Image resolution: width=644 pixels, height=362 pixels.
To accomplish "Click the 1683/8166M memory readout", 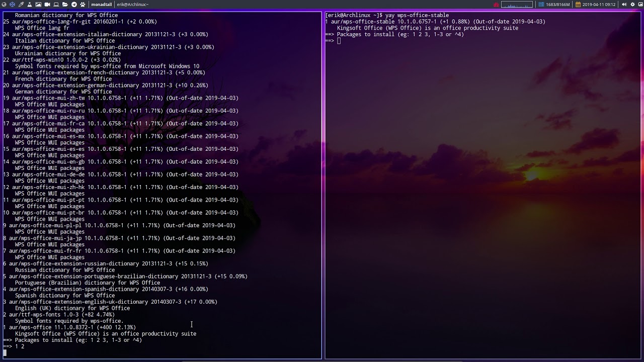I will [x=558, y=5].
